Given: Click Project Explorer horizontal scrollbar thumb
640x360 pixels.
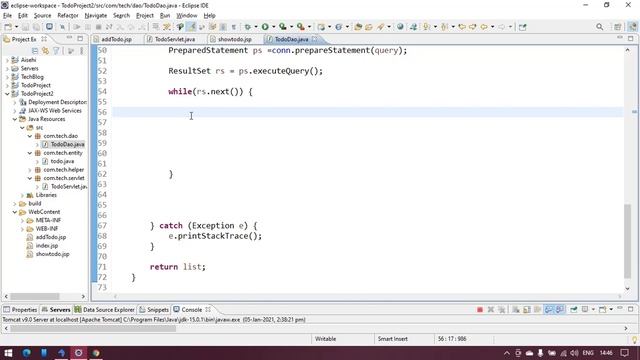Looking at the screenshot, I should (x=34, y=297).
